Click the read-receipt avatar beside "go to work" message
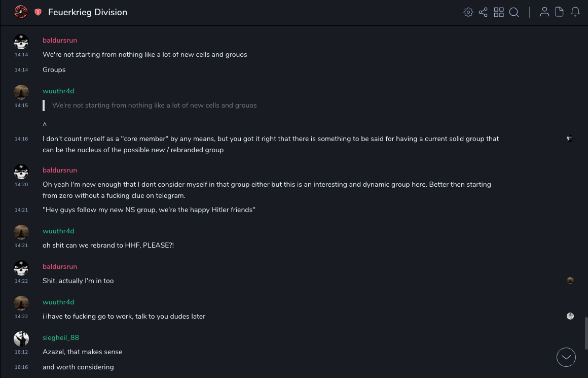 coord(570,316)
